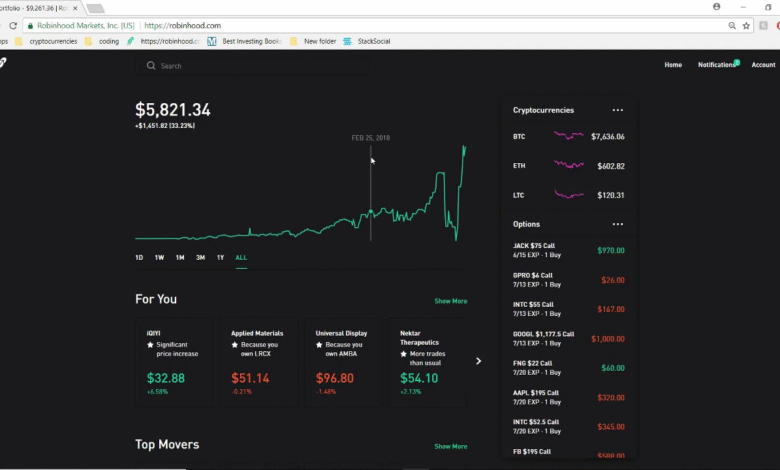Image resolution: width=780 pixels, height=470 pixels.
Task: Click the chart marker dot at Feb 25, 2018
Action: coord(371,212)
